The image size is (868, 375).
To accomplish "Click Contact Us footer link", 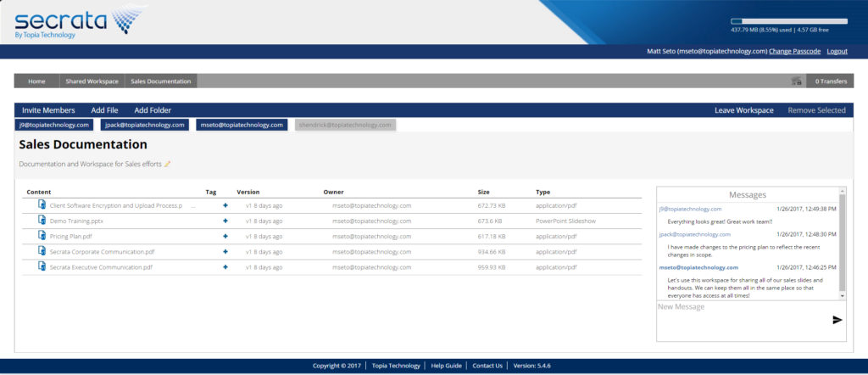I will (x=487, y=366).
